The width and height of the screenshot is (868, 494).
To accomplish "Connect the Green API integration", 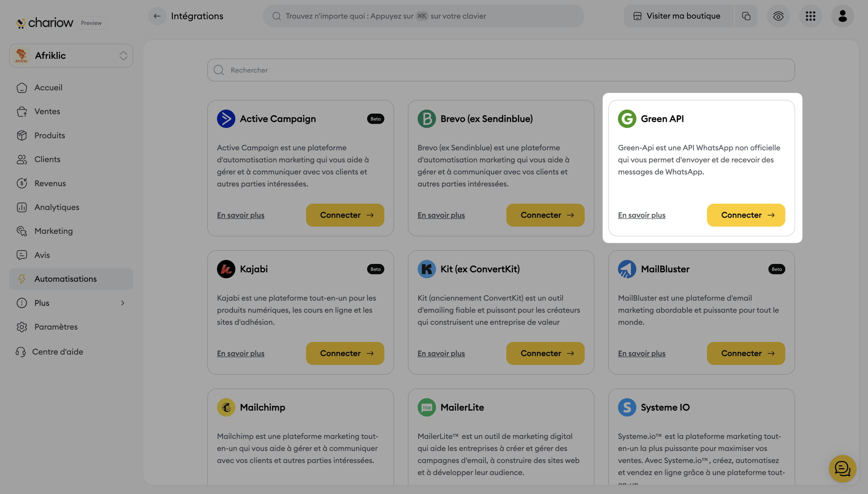I will (746, 215).
